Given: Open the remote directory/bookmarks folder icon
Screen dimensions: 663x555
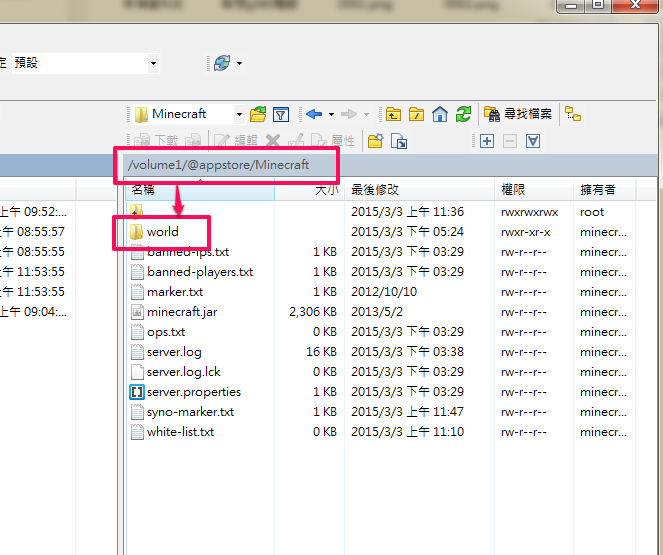Looking at the screenshot, I should coord(258,114).
